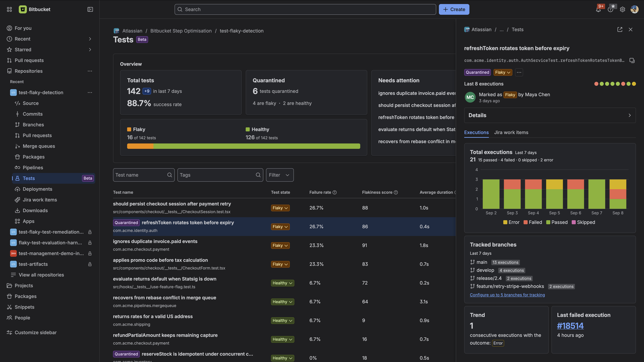Image resolution: width=644 pixels, height=362 pixels.
Task: Open more options for test-flaky-detection repo
Action: click(90, 93)
